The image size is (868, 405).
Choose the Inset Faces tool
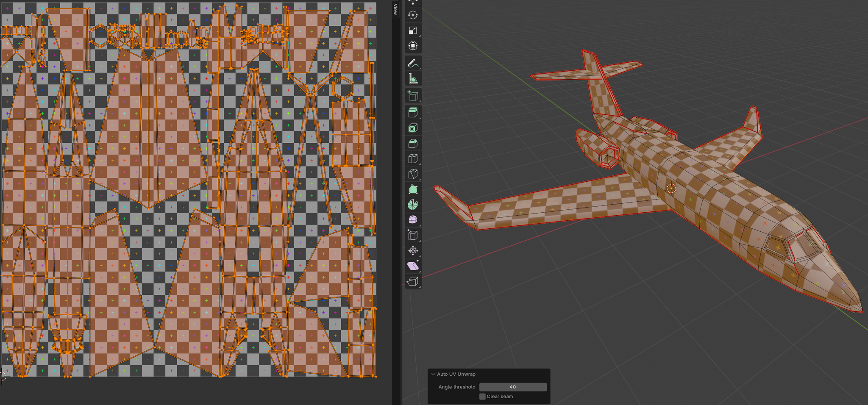click(x=413, y=128)
